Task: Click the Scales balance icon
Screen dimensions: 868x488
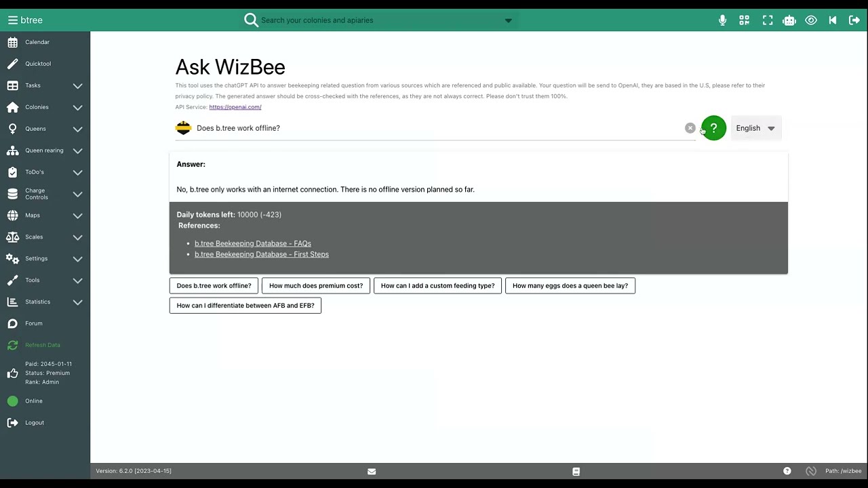Action: point(12,237)
